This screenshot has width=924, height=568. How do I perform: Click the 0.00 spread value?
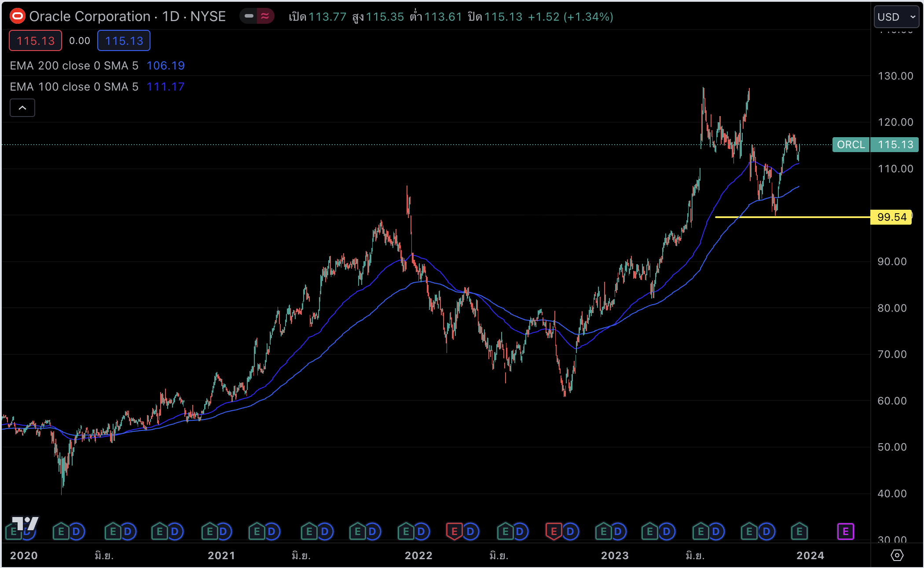click(x=79, y=41)
